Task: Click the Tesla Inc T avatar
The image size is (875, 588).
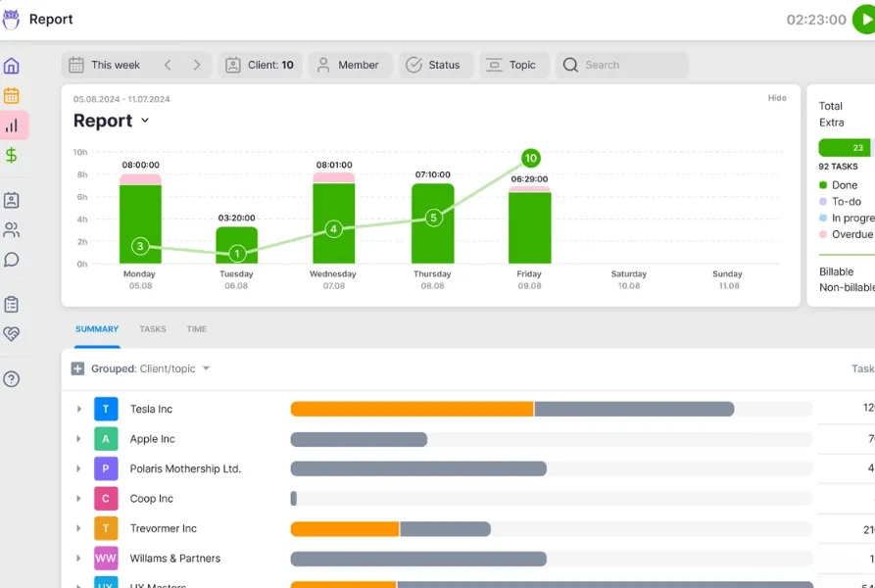Action: coord(106,409)
